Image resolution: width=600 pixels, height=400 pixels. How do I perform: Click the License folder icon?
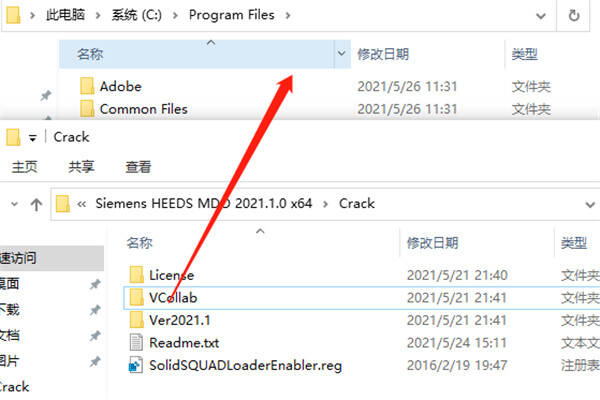[x=136, y=274]
